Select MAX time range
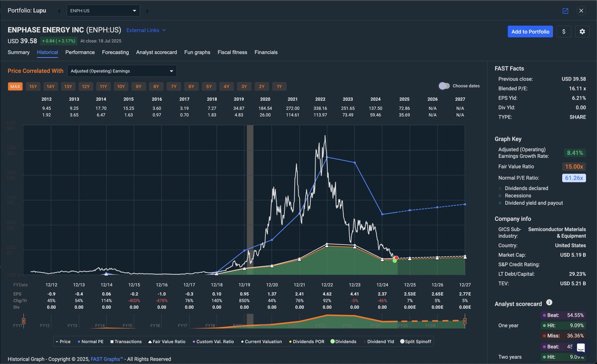The image size is (597, 364). point(15,87)
